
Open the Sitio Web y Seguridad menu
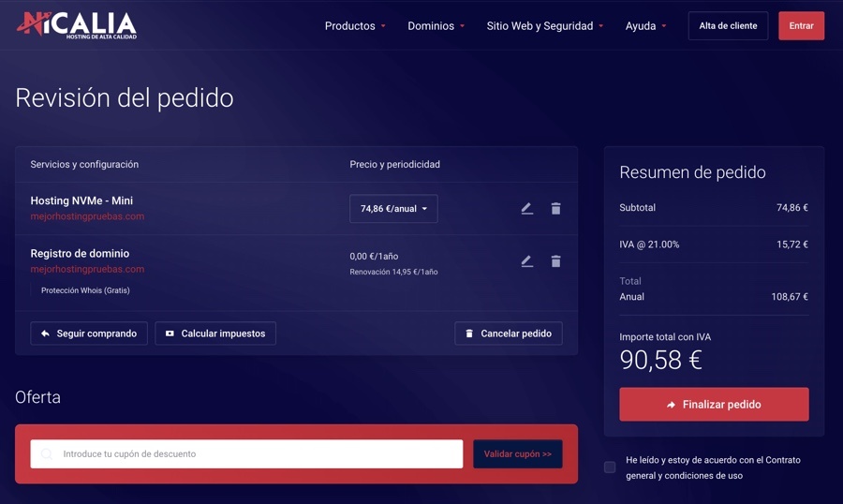click(x=544, y=26)
